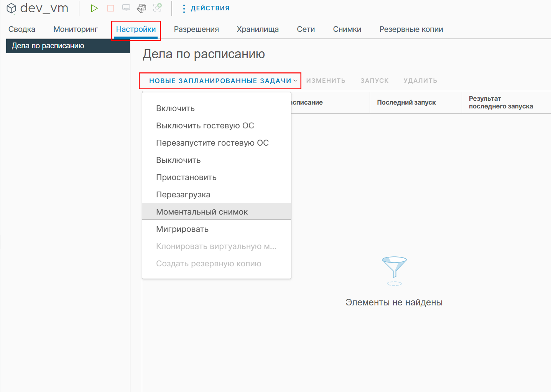The width and height of the screenshot is (551, 392).
Task: Click the Дела по расписанию page heading
Action: (x=204, y=54)
